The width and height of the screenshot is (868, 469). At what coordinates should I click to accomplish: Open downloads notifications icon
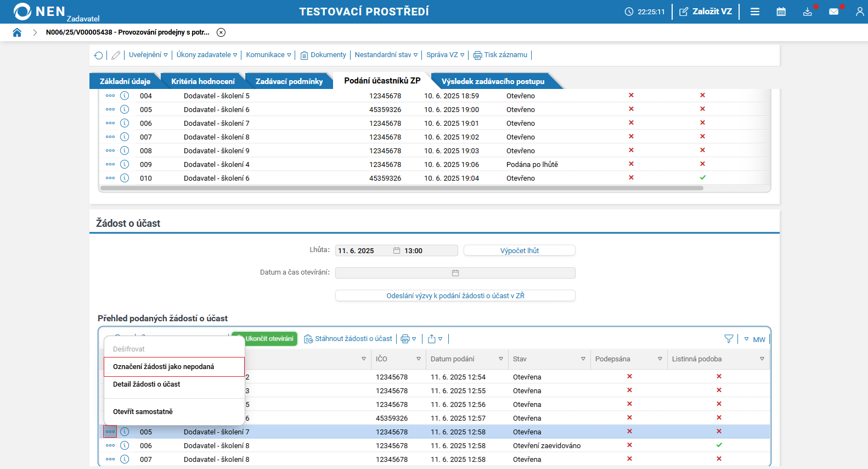tap(808, 12)
